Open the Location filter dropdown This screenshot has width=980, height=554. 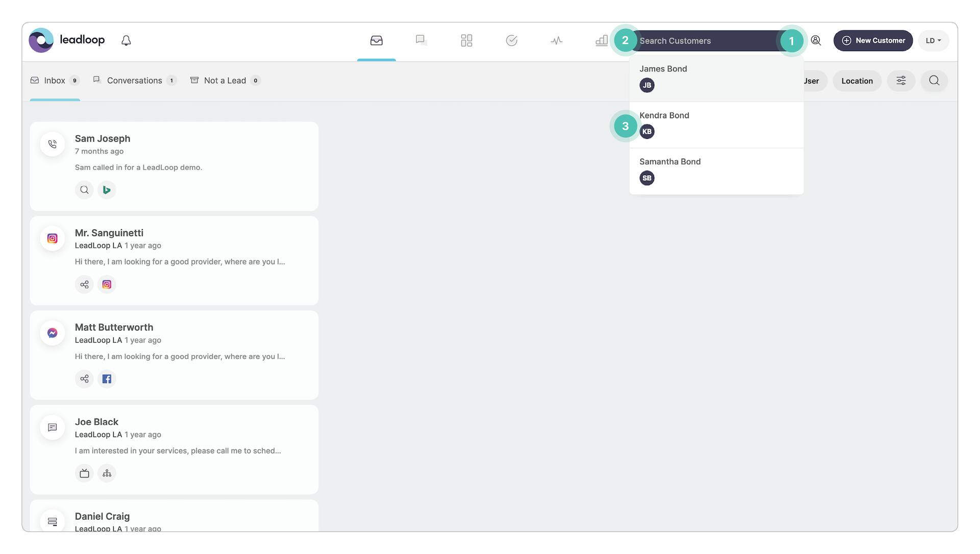click(856, 81)
